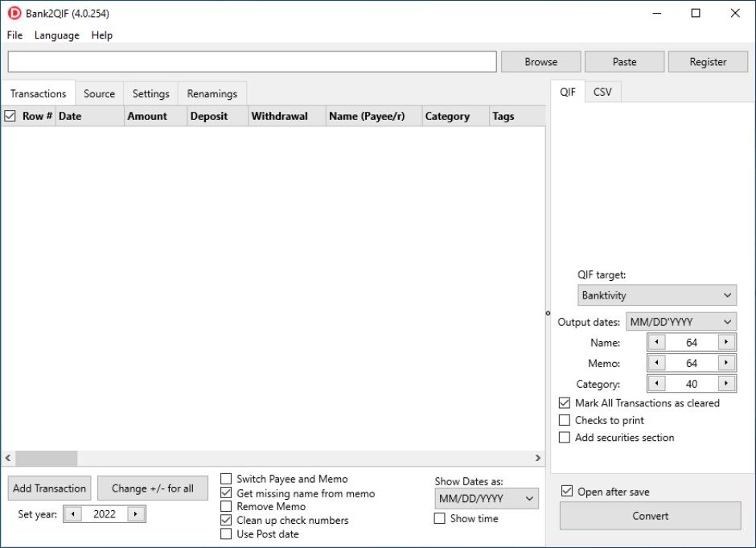The height and width of the screenshot is (548, 756).
Task: Decrease Category length with left arrow
Action: [657, 384]
